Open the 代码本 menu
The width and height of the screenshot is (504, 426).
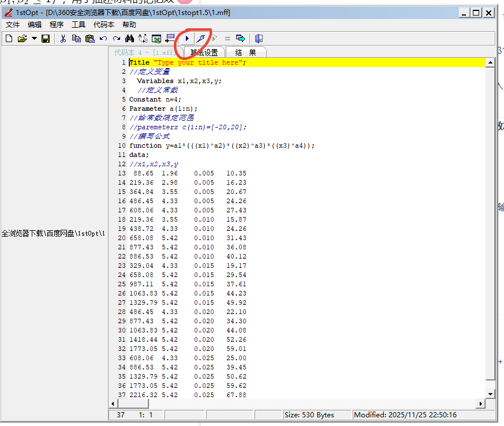(x=103, y=25)
